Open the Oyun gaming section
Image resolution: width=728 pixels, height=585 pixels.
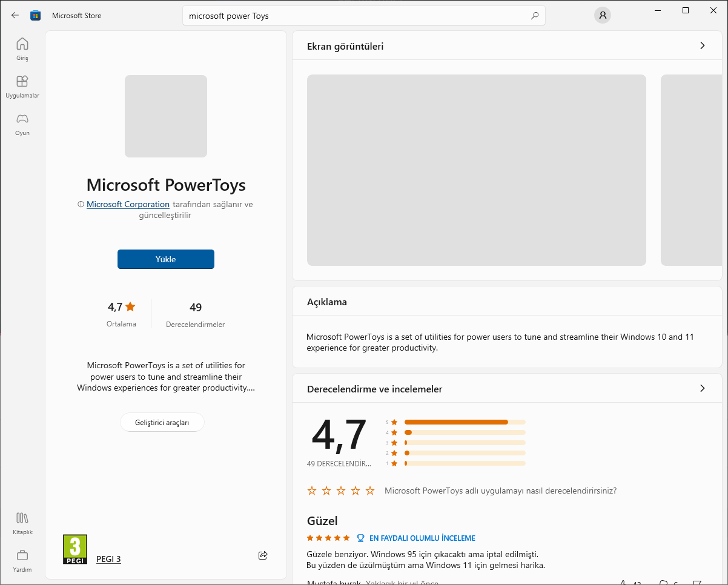point(22,124)
